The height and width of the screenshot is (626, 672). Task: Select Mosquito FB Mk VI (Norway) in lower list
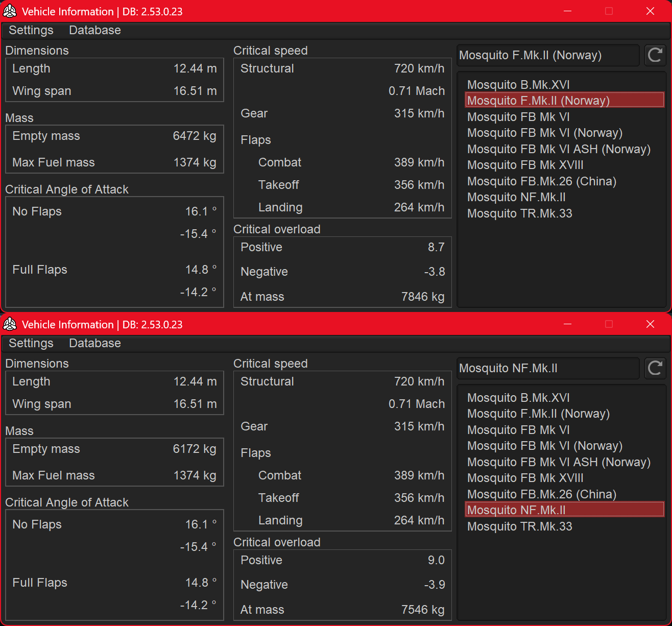(565, 446)
